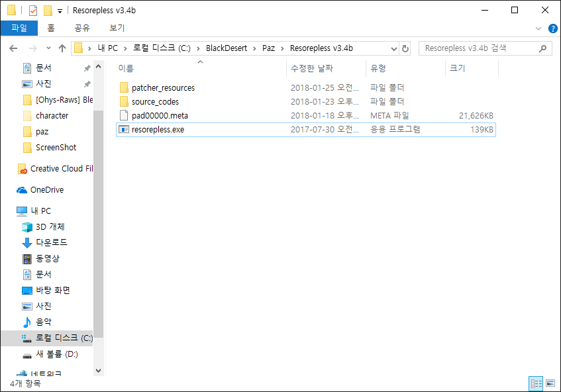Click the navigation pane scrollbar down arrow
Viewport: 561px width, 392px height.
(x=98, y=371)
